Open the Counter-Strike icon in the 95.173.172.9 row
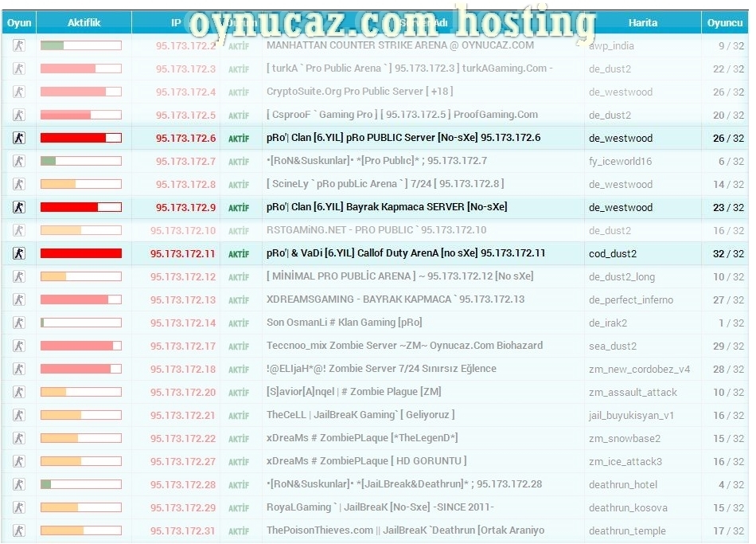 (19, 207)
